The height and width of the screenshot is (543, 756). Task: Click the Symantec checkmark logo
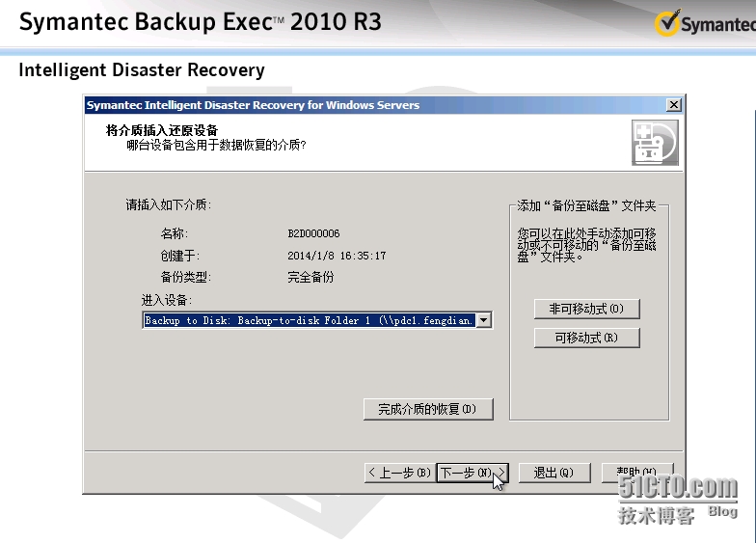[x=667, y=22]
